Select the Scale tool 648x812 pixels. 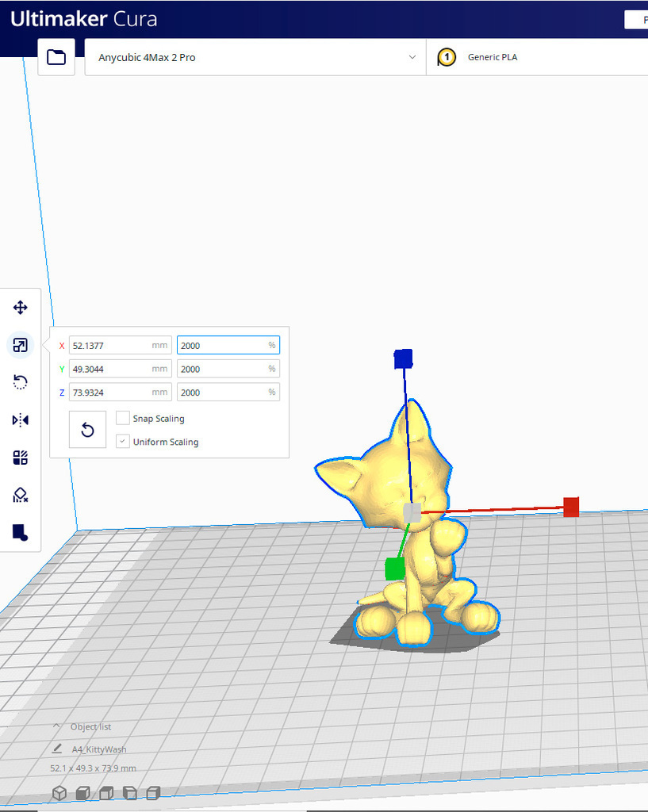(x=20, y=345)
